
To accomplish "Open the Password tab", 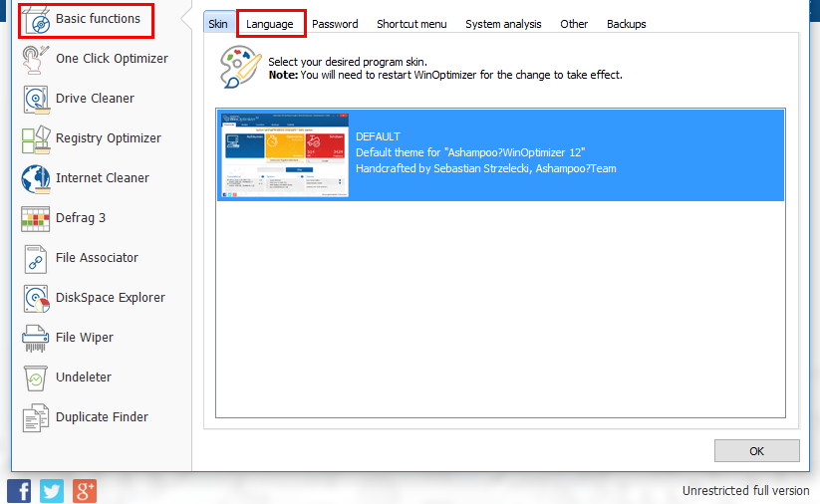I will pos(335,24).
